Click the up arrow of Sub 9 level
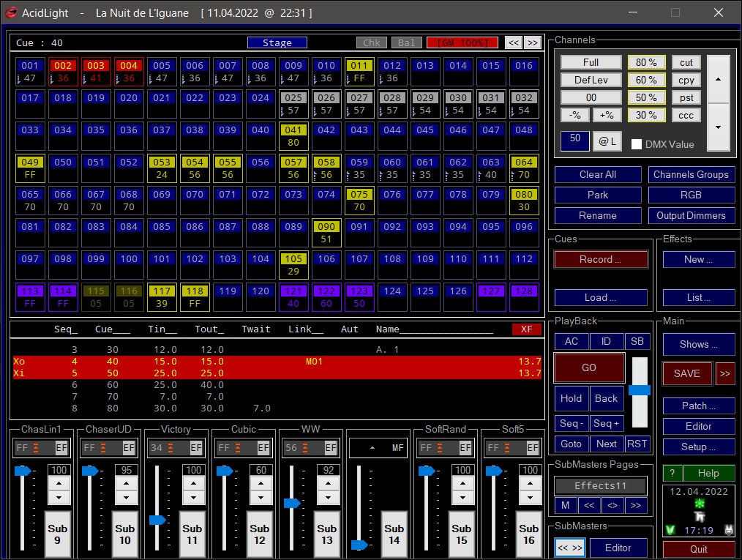This screenshot has width=742, height=560. point(58,482)
